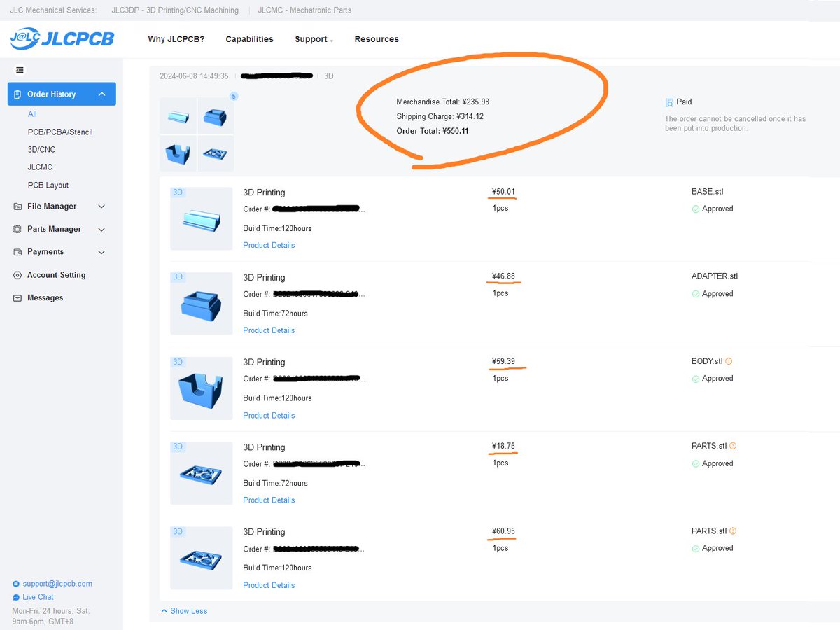
Task: Open Product Details for the ¥18.75 PARTS.stl
Action: click(269, 500)
